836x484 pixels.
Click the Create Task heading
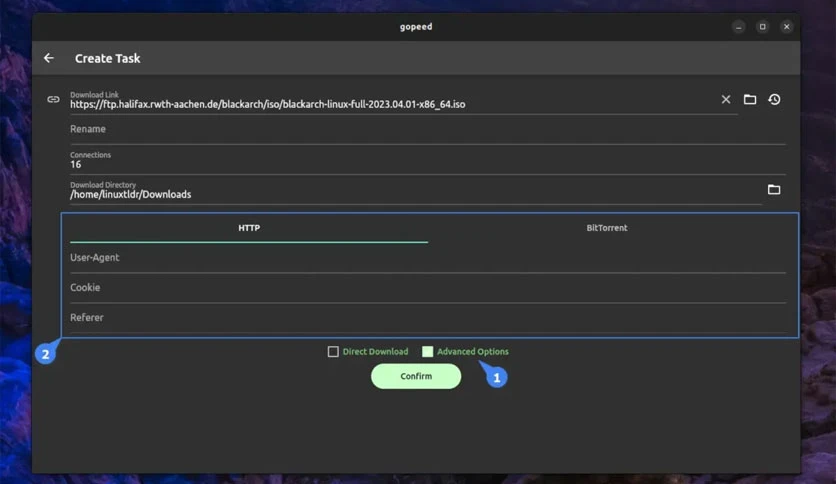click(x=108, y=59)
